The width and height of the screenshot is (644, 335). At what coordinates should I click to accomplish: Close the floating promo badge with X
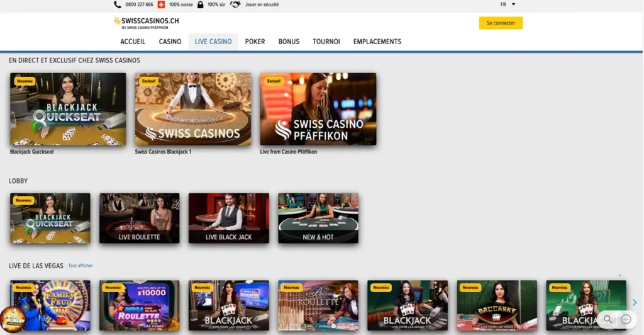25,307
